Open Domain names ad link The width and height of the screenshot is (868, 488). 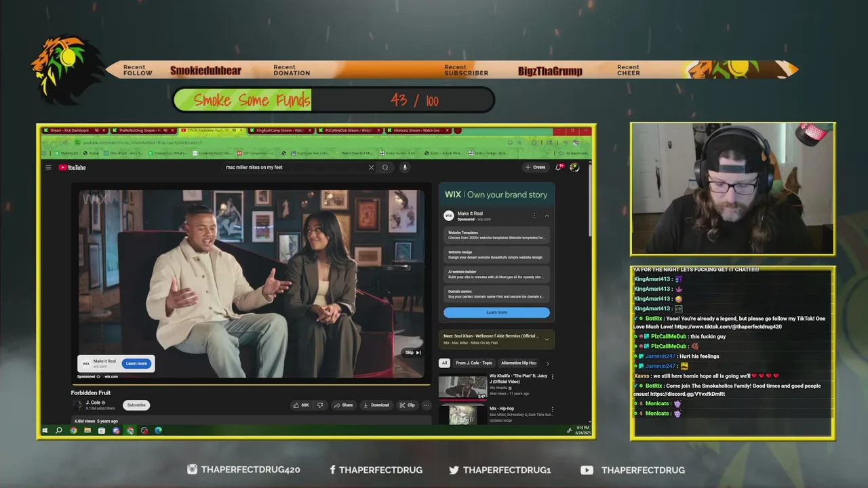(496, 294)
